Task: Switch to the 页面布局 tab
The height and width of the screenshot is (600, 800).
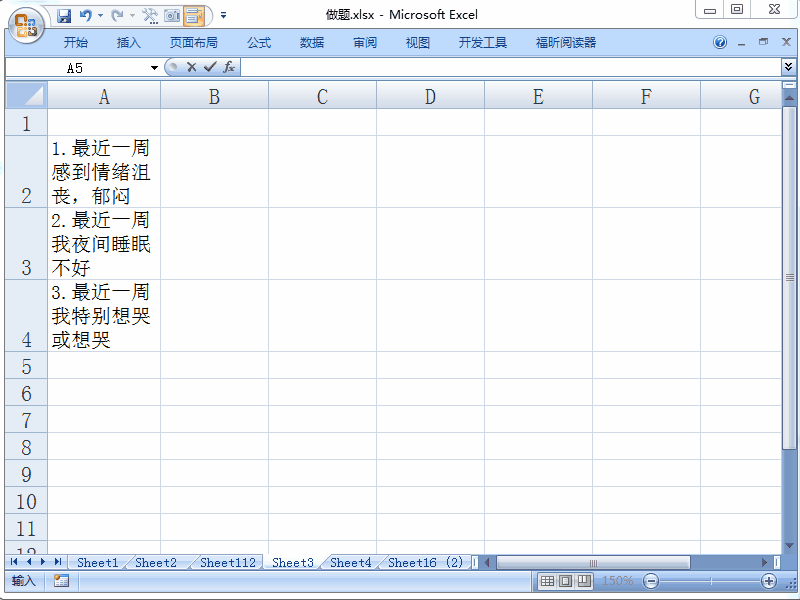Action: click(x=193, y=43)
